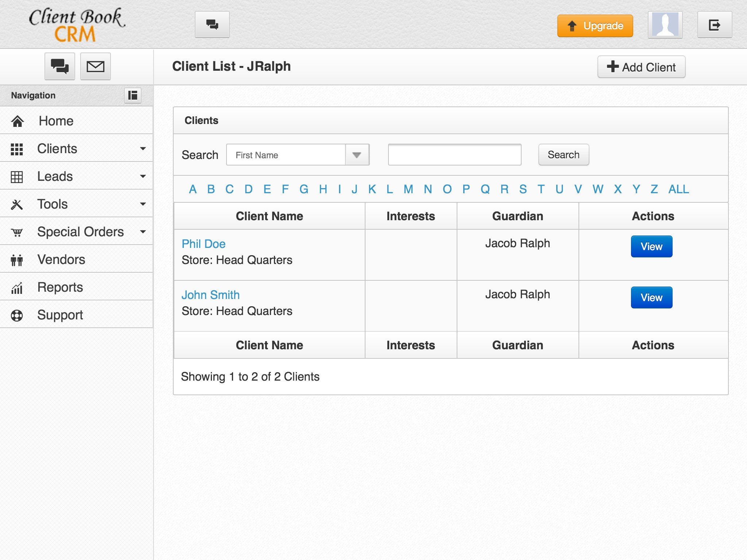Image resolution: width=747 pixels, height=560 pixels.
Task: Filter clients by letter P
Action: pyautogui.click(x=466, y=189)
